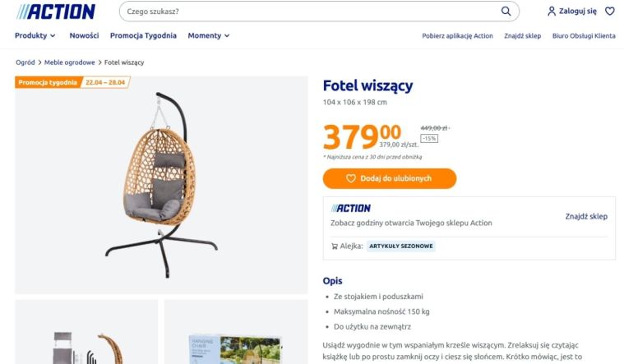
Task: Open the Meble ogrodowe breadcrumb link
Action: coord(70,62)
